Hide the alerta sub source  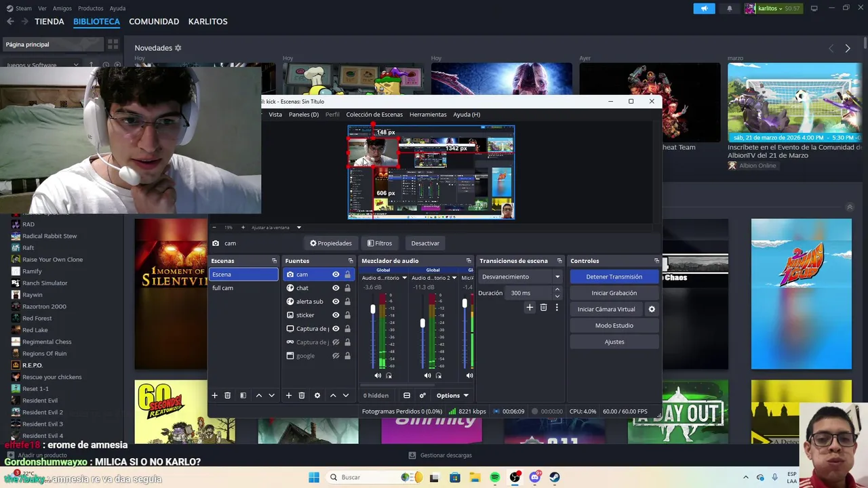click(x=336, y=302)
